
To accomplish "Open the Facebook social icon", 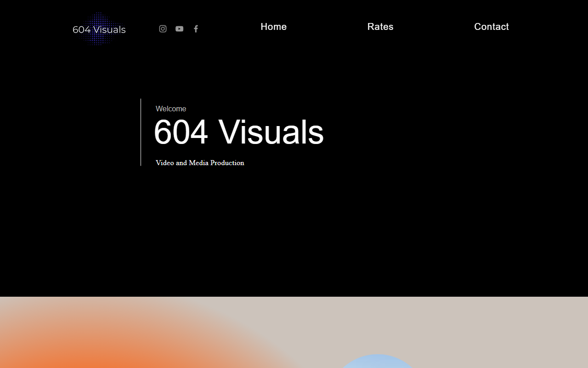I will pos(196,29).
